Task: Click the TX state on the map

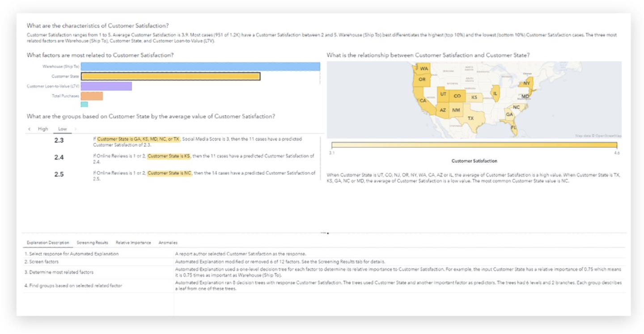Action: pos(470,118)
